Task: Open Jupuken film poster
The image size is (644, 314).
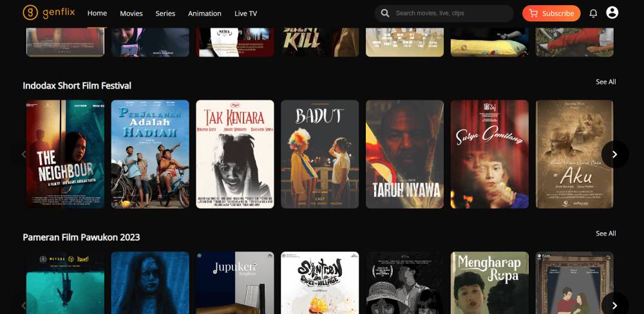Action: pyautogui.click(x=235, y=283)
